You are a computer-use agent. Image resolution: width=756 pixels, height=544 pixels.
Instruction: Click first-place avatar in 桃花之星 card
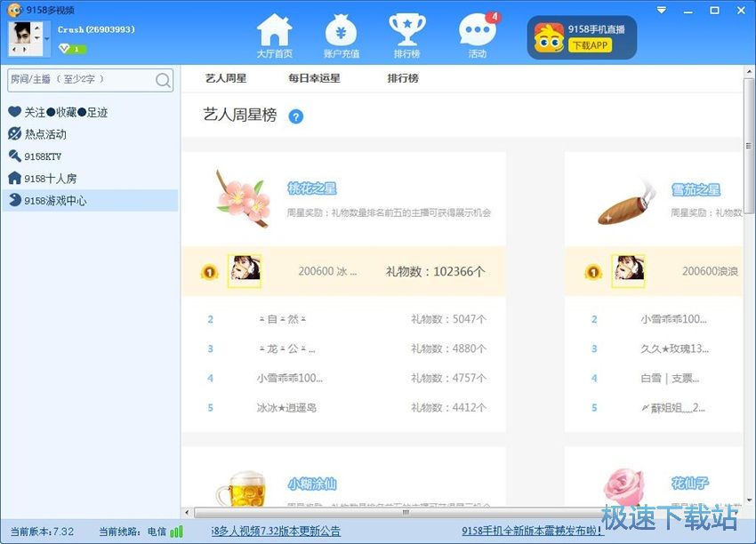245,271
